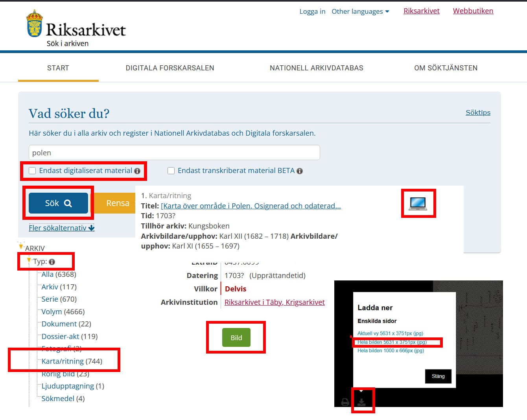Click info icon beside Endast digitaliserat material
This screenshot has width=527, height=420.
137,171
